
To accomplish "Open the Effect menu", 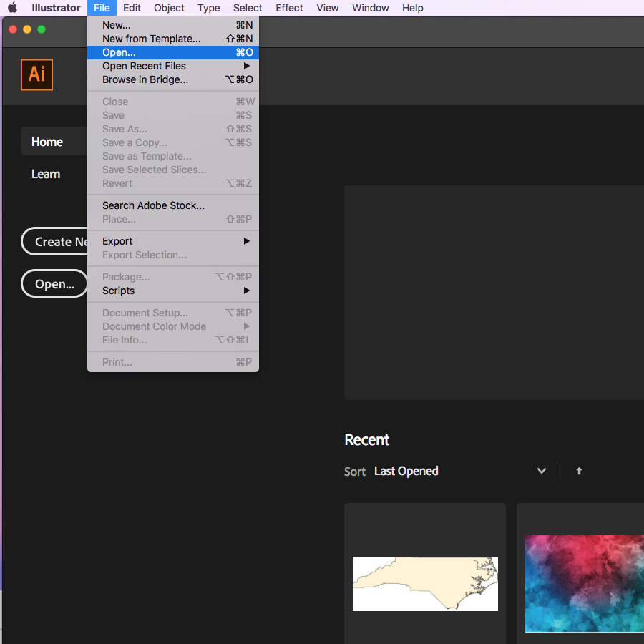I will tap(289, 8).
